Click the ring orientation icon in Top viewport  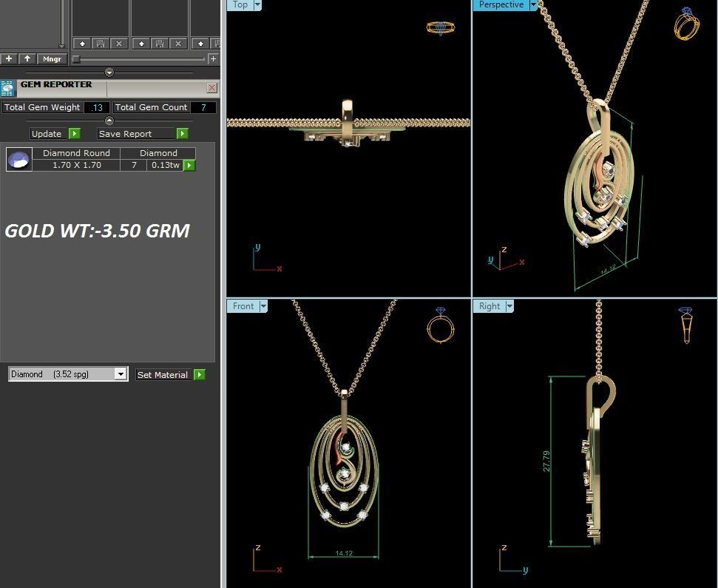pos(441,27)
